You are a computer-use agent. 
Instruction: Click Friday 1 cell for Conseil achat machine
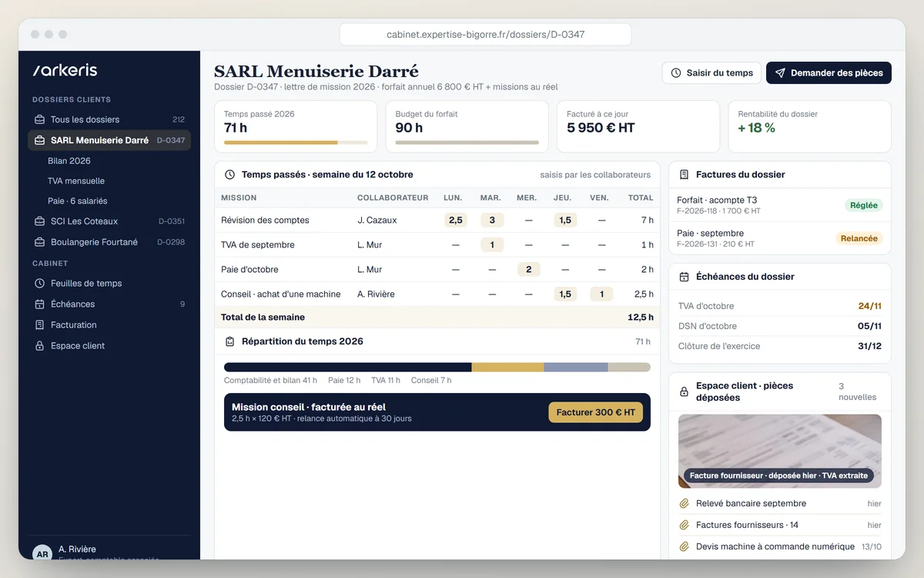(x=602, y=294)
